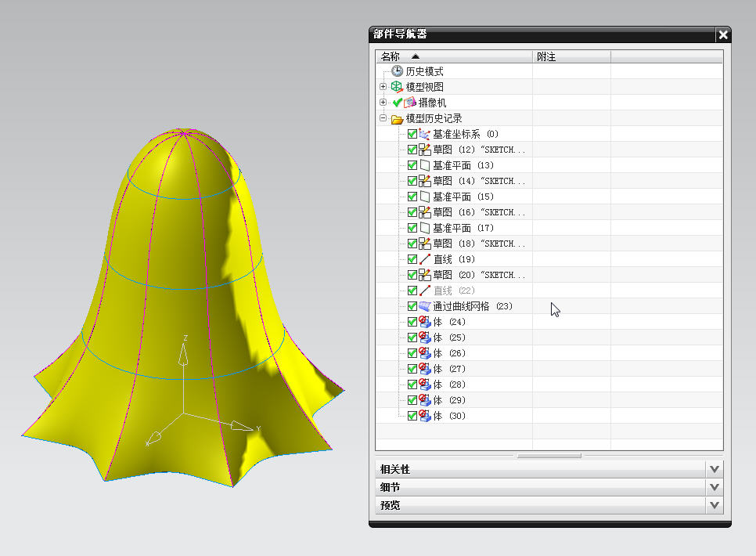Click the 基准坐标系 (0) coordinate icon
756x556 pixels.
coord(424,134)
